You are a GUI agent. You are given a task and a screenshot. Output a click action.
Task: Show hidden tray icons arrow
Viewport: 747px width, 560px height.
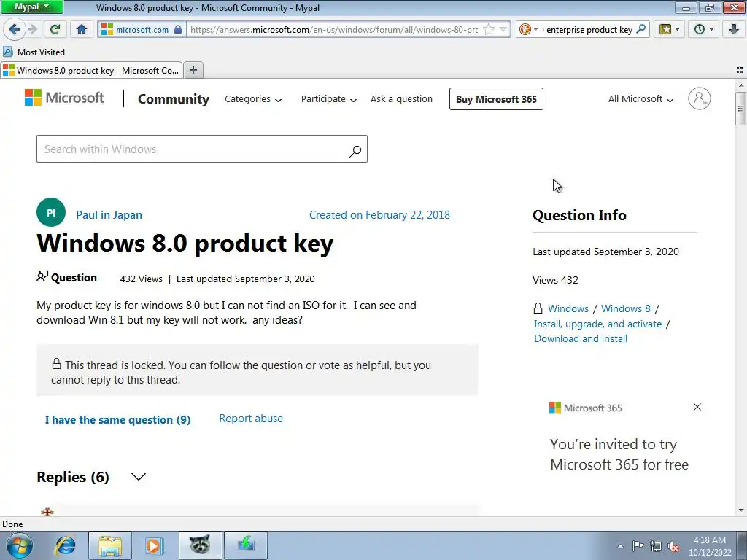coord(620,546)
